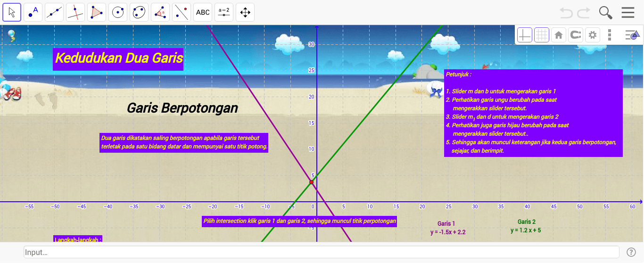Image resolution: width=644 pixels, height=263 pixels.
Task: Select the Point tool
Action: pos(33,12)
